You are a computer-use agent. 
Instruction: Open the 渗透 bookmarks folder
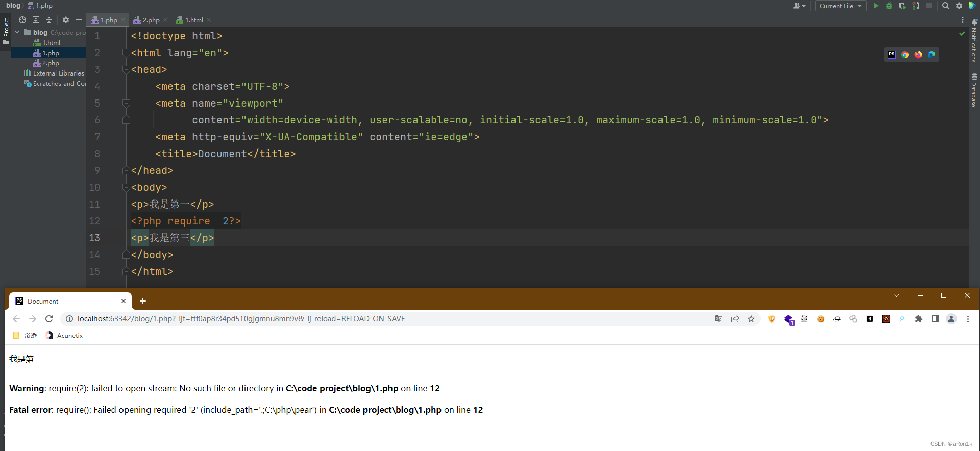tap(25, 335)
